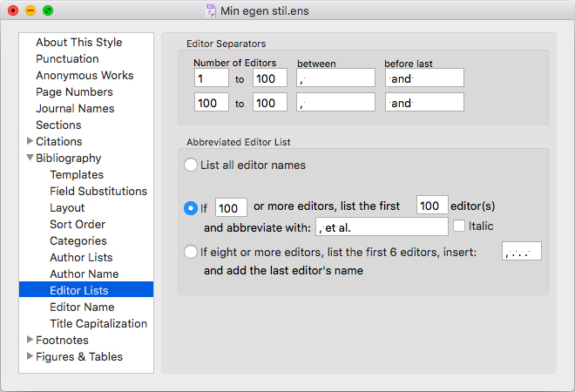Image resolution: width=575 pixels, height=392 pixels.
Task: Open Anonymous Works settings
Action: point(85,75)
